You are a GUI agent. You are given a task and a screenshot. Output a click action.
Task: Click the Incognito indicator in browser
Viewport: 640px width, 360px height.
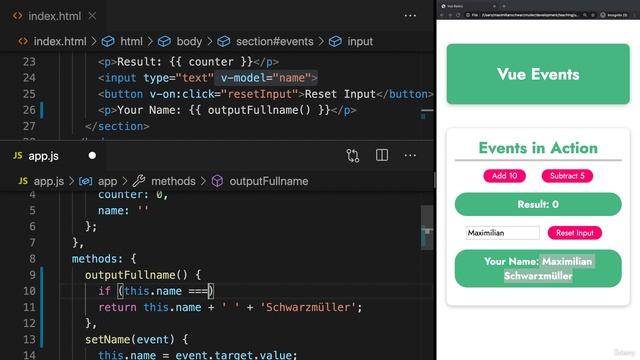614,15
